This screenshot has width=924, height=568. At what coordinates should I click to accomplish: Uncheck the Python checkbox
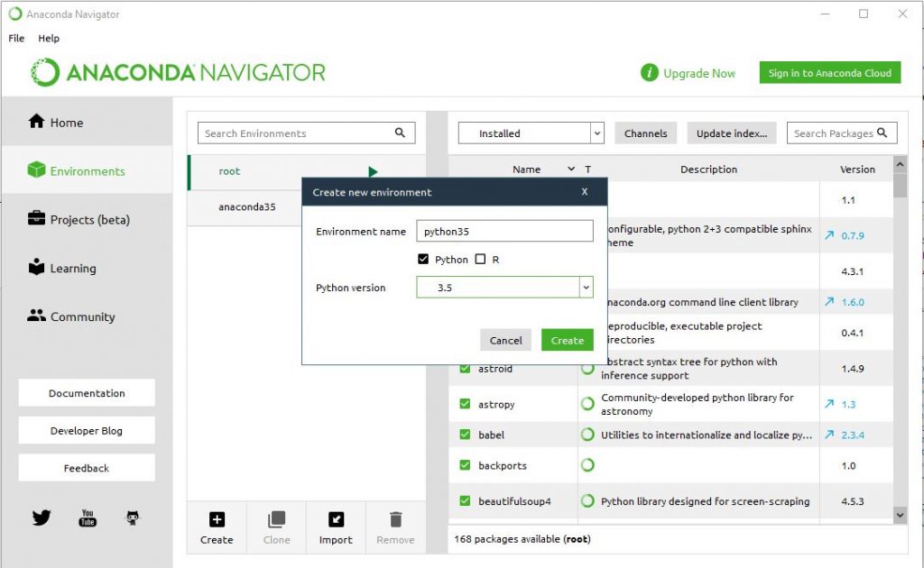coord(423,260)
